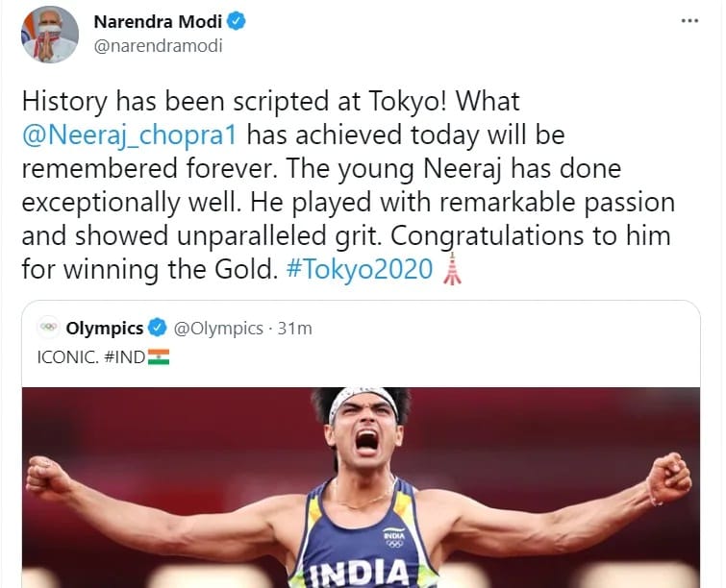Click the #Tokyo2020 hashtag
The image size is (726, 588).
(360, 269)
